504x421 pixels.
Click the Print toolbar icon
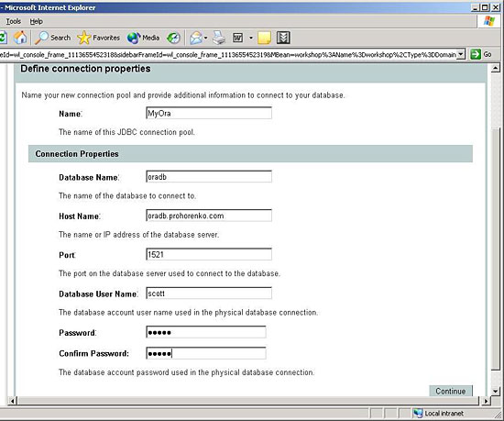pos(220,38)
